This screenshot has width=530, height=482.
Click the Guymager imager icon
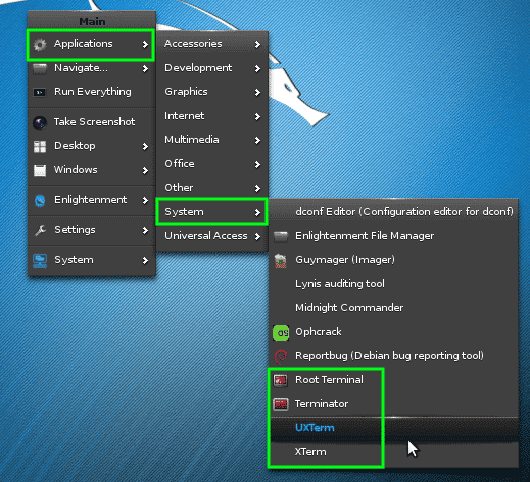point(281,261)
